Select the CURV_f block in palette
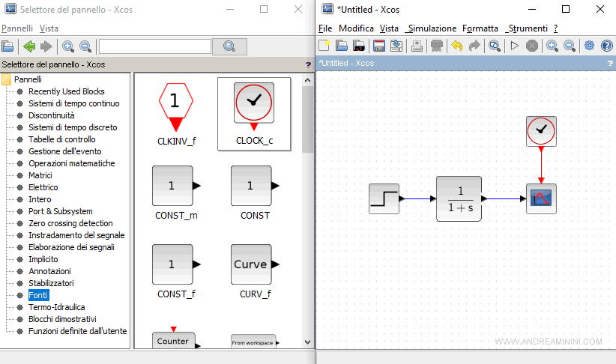Image resolution: width=616 pixels, height=364 pixels. coord(255,271)
